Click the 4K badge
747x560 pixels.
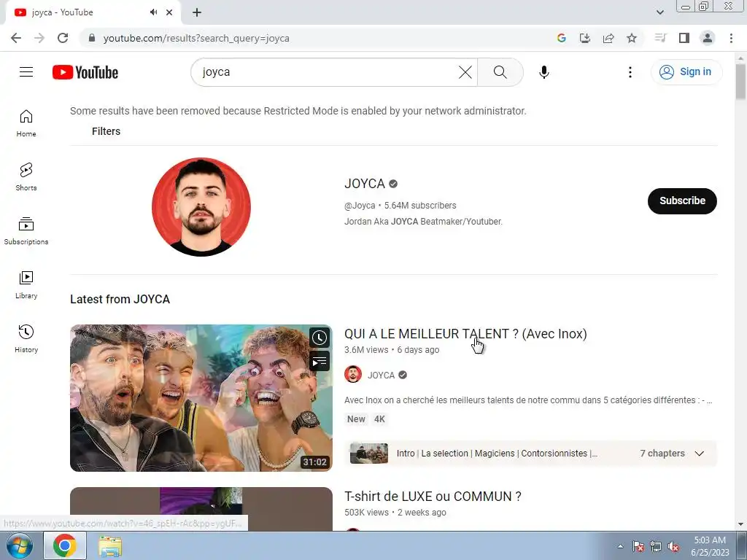click(379, 419)
